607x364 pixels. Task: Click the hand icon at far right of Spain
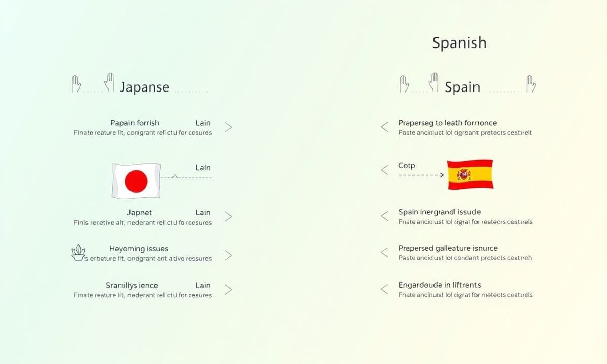531,84
